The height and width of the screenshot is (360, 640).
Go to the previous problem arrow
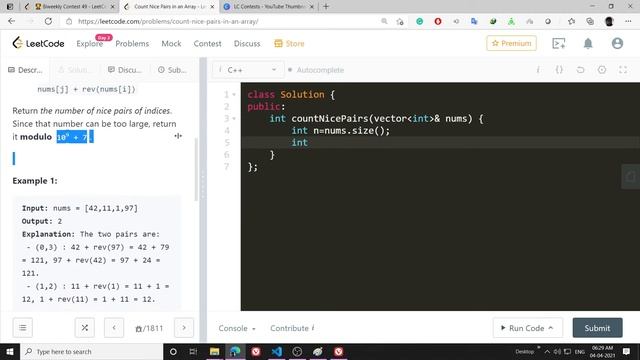pyautogui.click(x=114, y=328)
